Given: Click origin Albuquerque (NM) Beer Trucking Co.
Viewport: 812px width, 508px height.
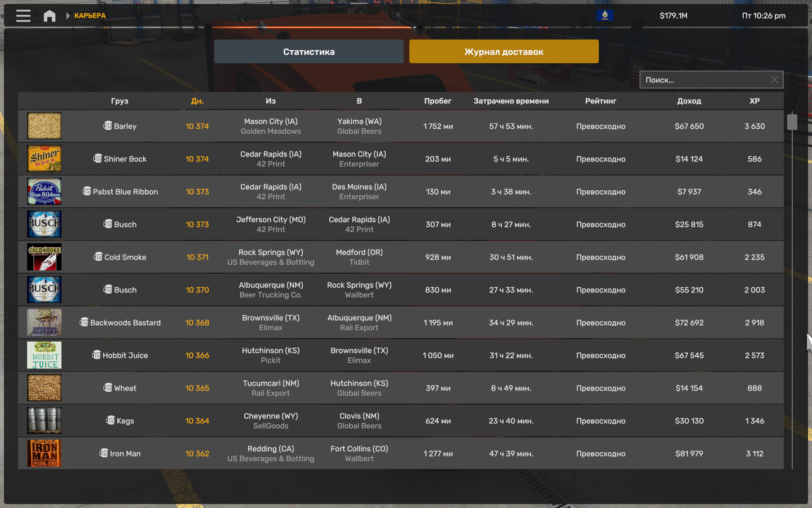Looking at the screenshot, I should click(x=271, y=290).
